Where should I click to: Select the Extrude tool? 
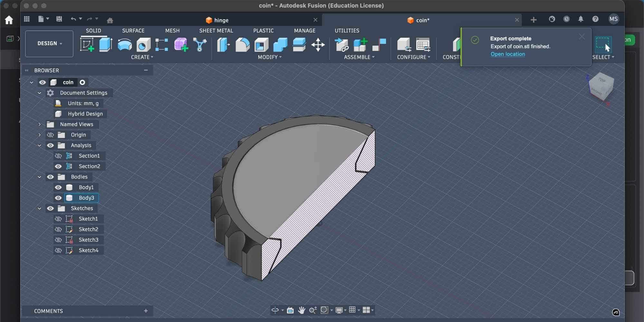point(106,44)
